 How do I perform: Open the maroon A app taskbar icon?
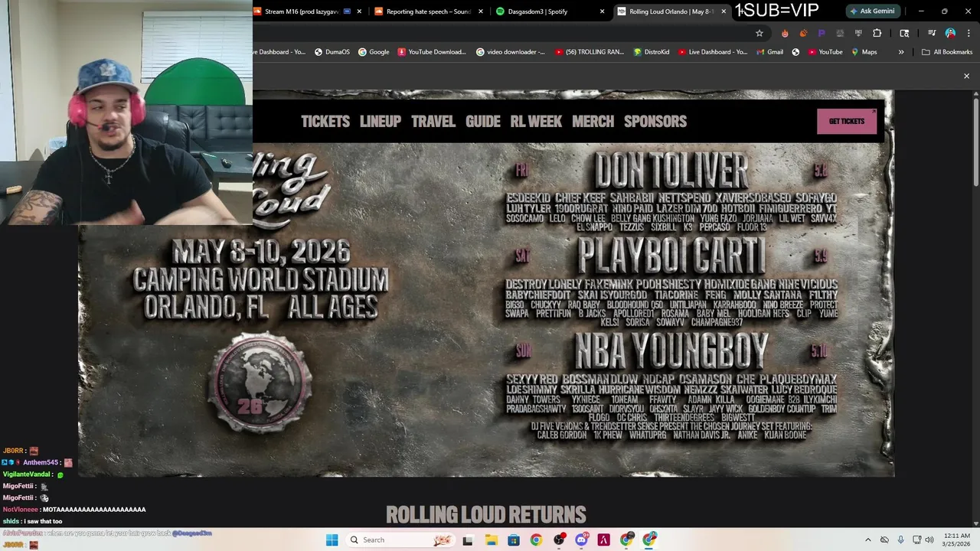tap(604, 540)
